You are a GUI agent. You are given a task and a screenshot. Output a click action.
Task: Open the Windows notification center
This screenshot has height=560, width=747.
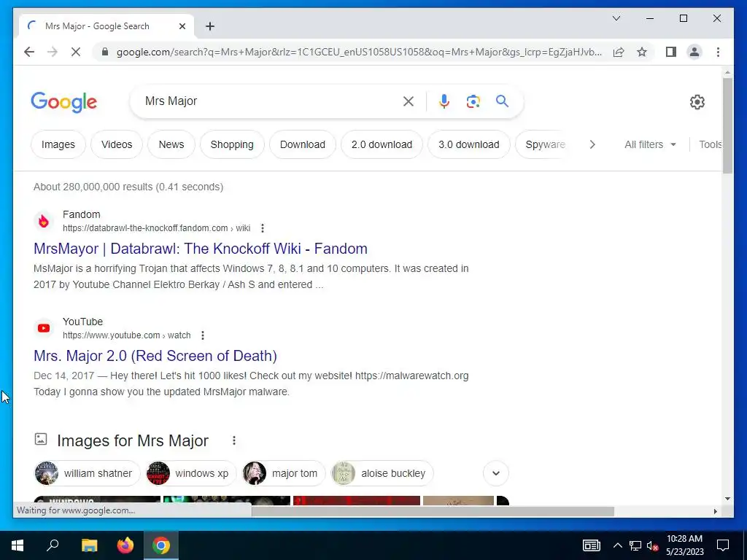tap(723, 545)
